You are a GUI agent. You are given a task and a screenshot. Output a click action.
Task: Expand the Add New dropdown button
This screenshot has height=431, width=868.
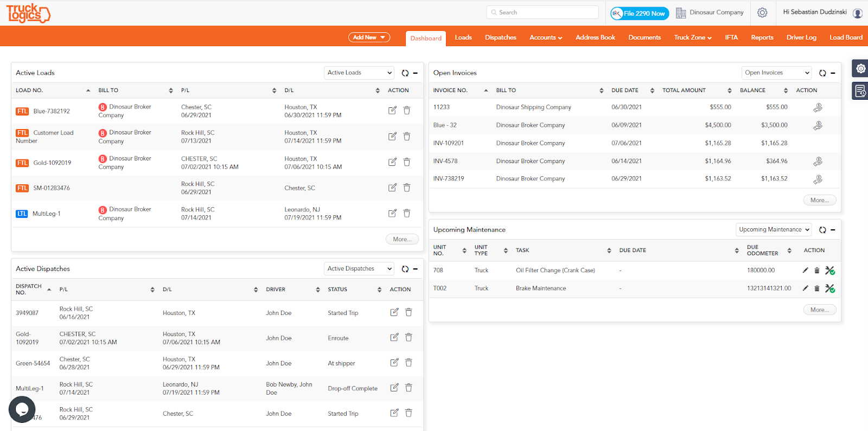(369, 37)
